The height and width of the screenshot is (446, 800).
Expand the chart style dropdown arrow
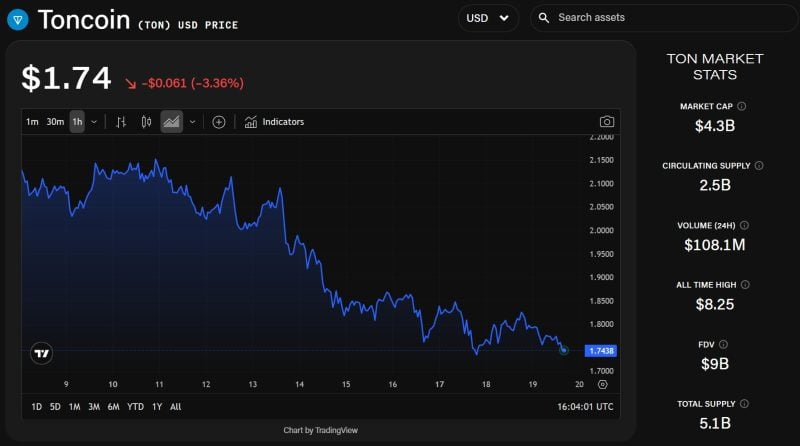pos(192,122)
